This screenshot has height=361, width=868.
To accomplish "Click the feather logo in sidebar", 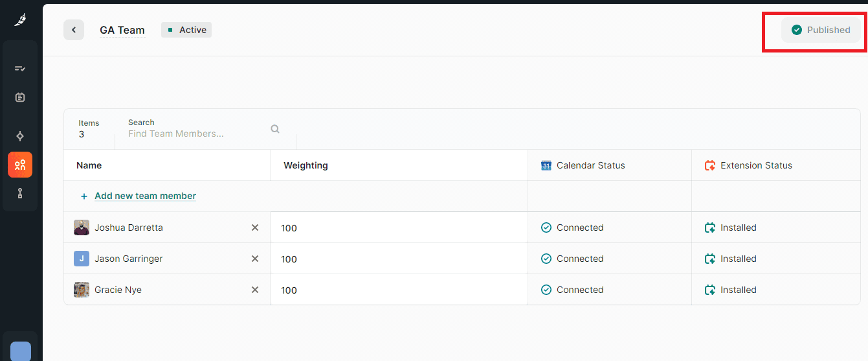I will pyautogui.click(x=20, y=20).
